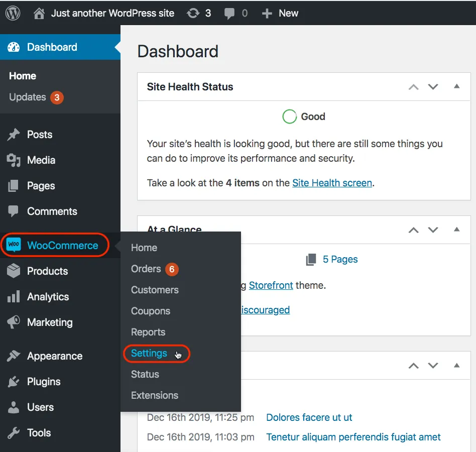Click the Woo logo icon
The width and height of the screenshot is (476, 452).
coord(14,245)
